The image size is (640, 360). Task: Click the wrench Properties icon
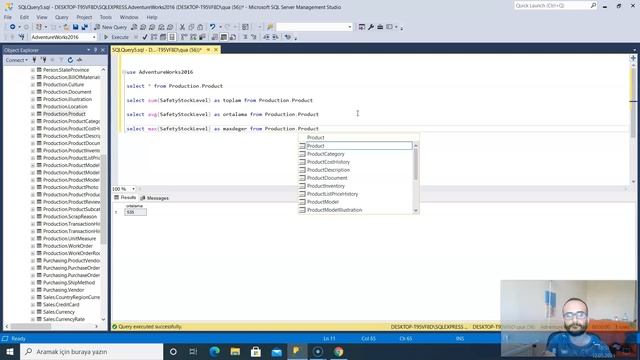[371, 27]
